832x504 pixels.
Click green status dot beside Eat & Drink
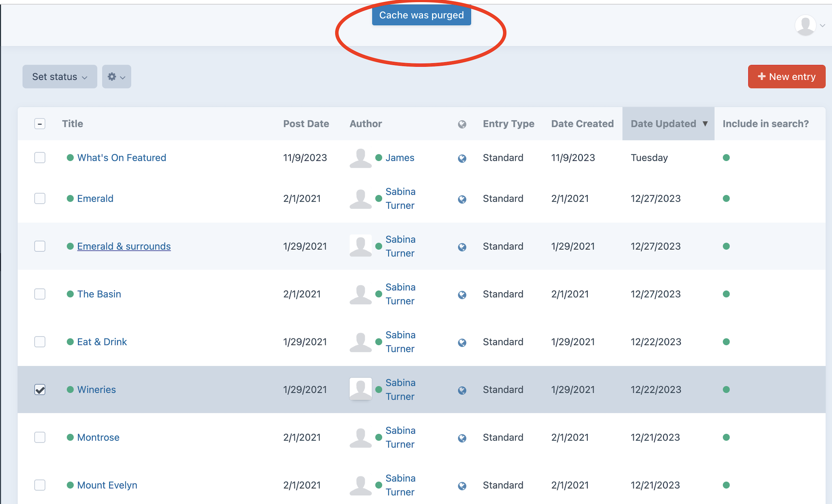70,342
